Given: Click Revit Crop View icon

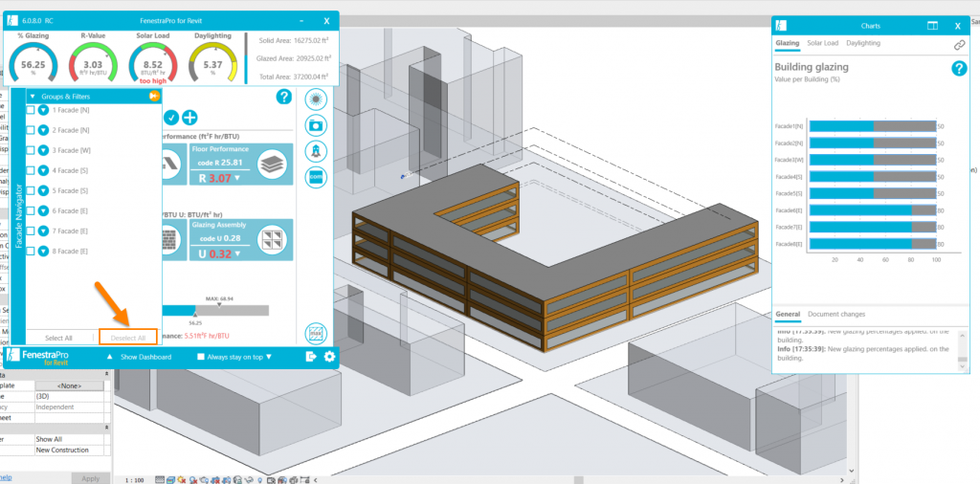Looking at the screenshot, I should tap(215, 479).
